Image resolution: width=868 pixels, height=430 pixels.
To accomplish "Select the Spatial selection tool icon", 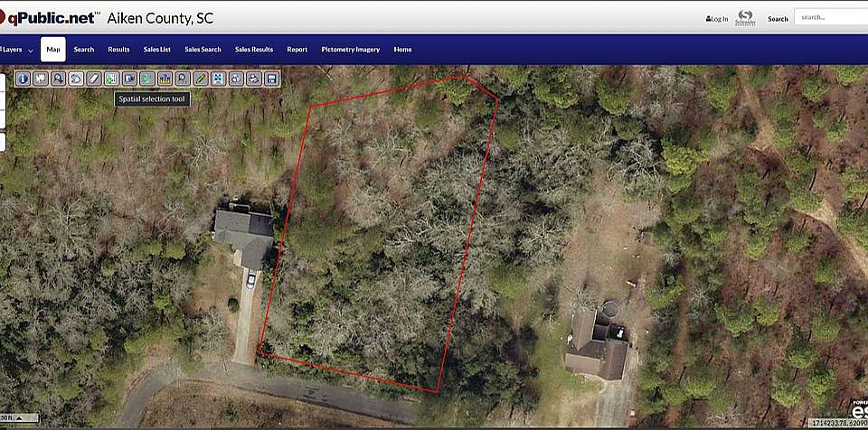I will click(x=146, y=79).
